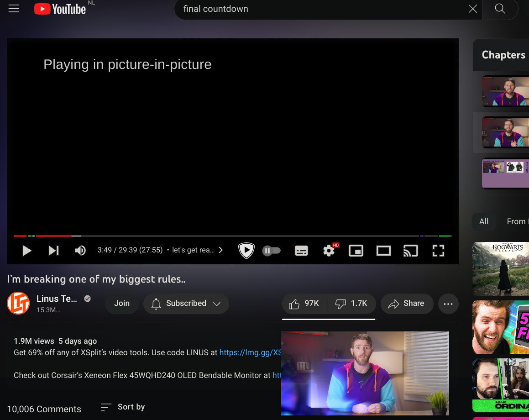Like the video (97K)

tap(304, 304)
